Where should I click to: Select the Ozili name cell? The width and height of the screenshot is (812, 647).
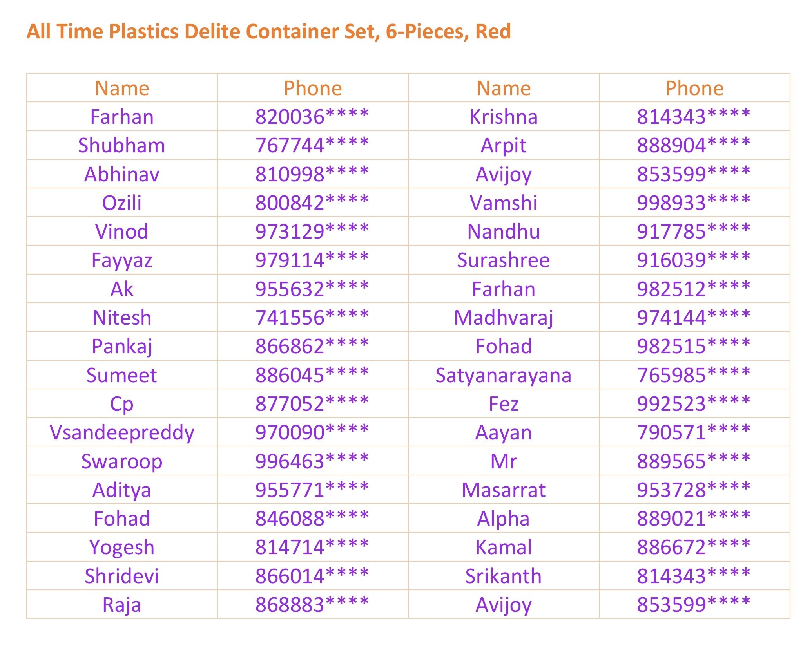point(121,203)
